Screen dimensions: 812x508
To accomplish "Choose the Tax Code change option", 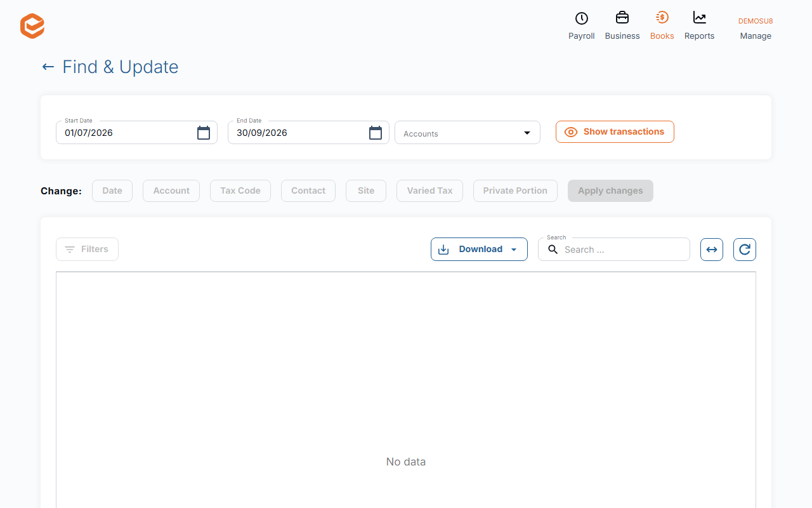I will point(240,190).
